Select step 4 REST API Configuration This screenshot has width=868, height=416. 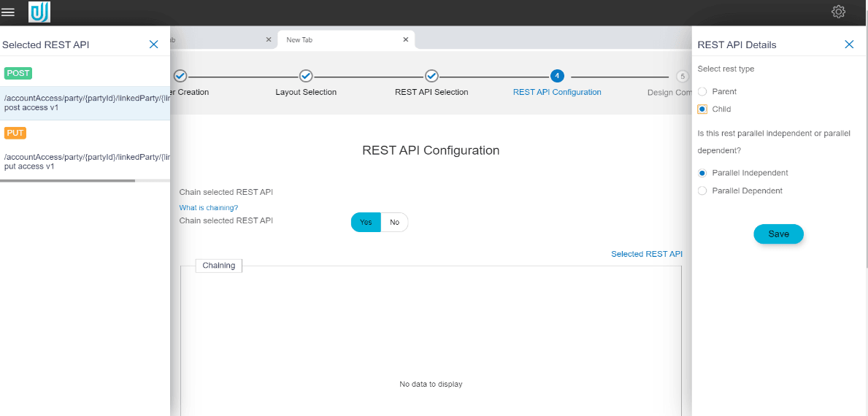[557, 76]
